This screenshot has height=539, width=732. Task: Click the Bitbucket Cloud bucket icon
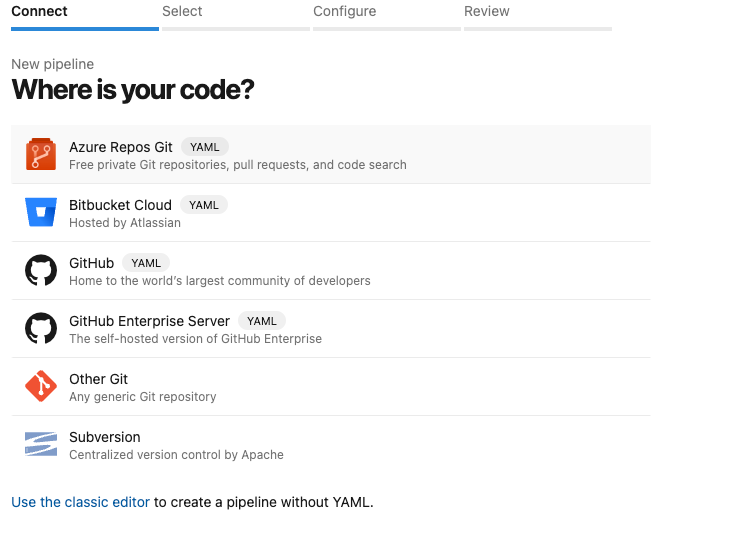pos(41,212)
